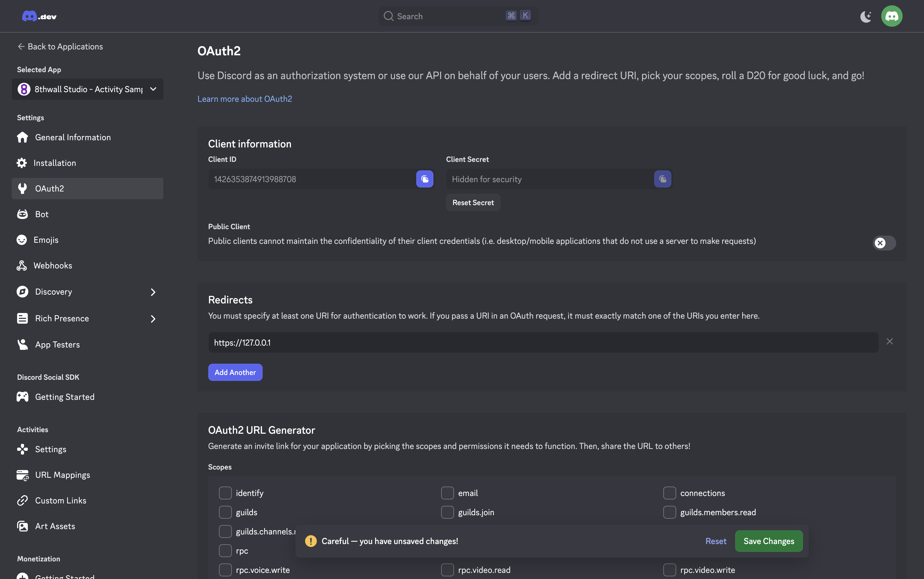Image resolution: width=924 pixels, height=579 pixels.
Task: Click the Discord .dev logo
Action: coord(39,17)
